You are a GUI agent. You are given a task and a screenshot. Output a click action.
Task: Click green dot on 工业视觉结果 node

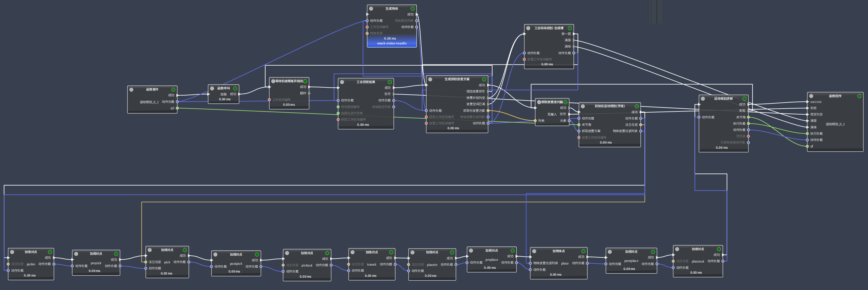390,82
